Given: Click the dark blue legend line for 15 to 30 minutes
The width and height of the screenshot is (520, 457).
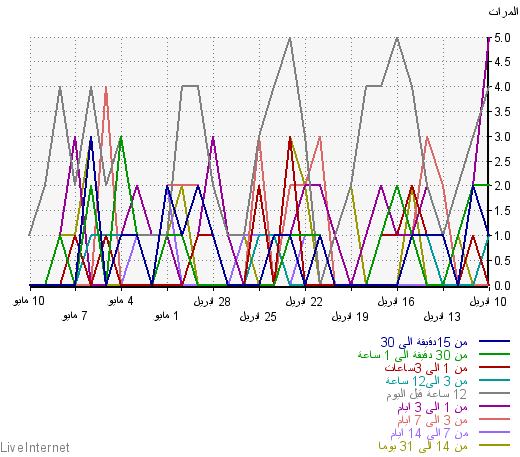Looking at the screenshot, I should click(x=494, y=341).
